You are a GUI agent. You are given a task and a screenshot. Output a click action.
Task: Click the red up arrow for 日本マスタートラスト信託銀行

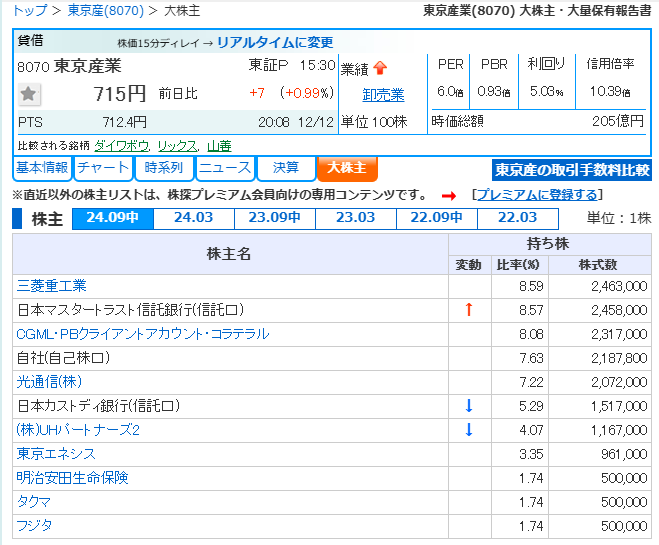(x=469, y=310)
